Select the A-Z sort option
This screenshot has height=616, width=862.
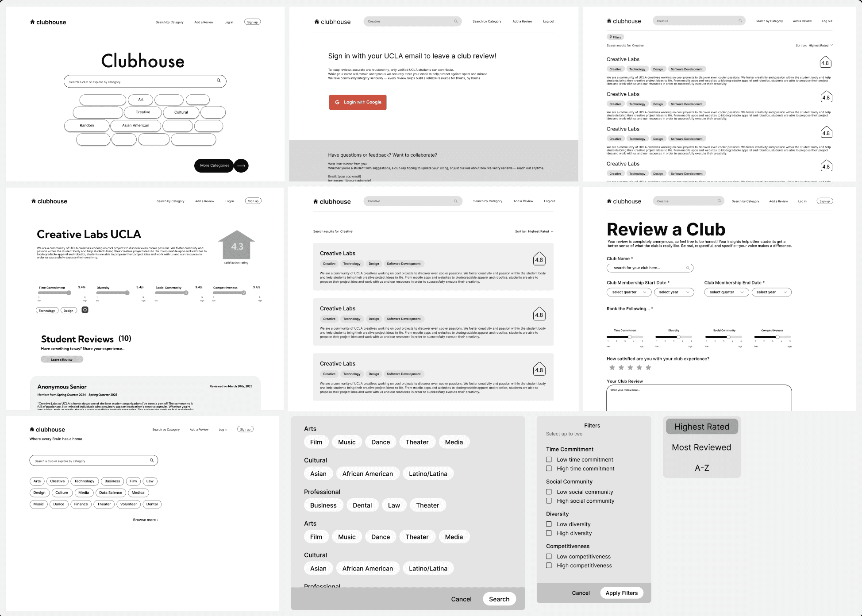coord(701,468)
